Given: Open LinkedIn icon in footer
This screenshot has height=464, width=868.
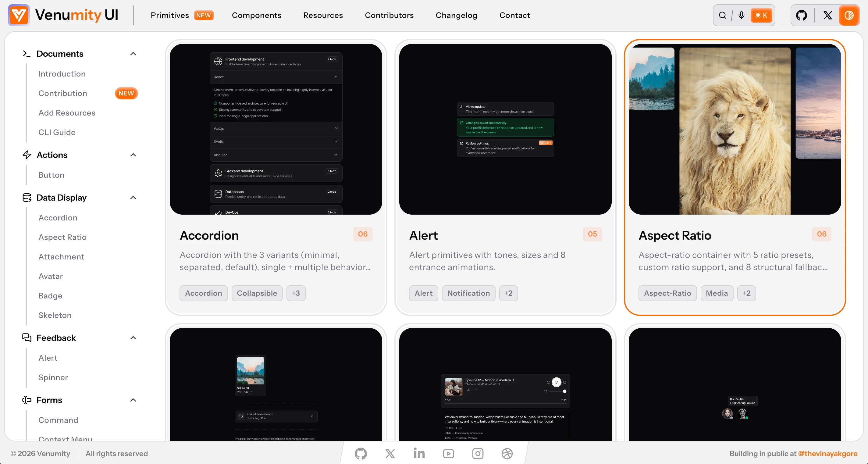Looking at the screenshot, I should pyautogui.click(x=419, y=454).
